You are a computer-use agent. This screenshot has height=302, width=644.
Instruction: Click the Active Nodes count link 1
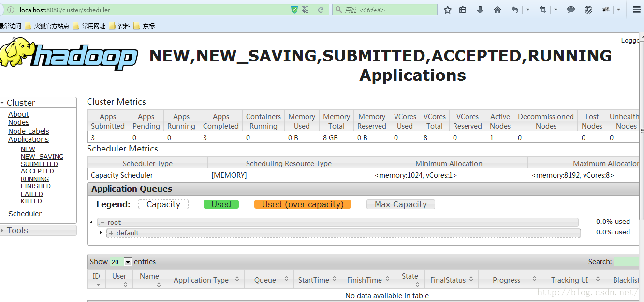pyautogui.click(x=492, y=138)
